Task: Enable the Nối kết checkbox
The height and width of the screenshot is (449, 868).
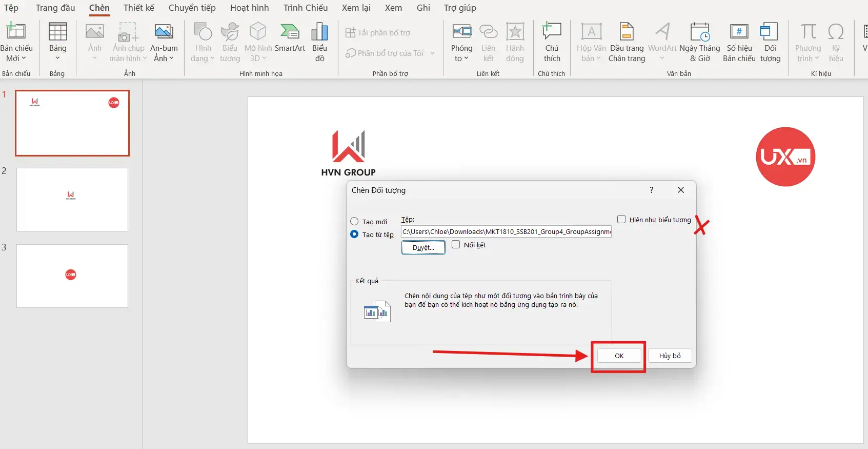Action: click(x=456, y=245)
